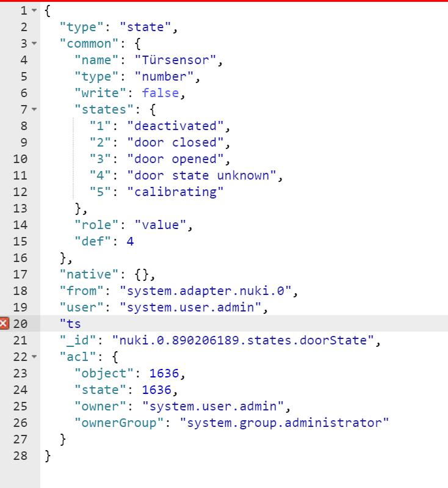Screen dimensions: 448x488
Task: Click the "role" key on line 14
Action: coord(96,225)
